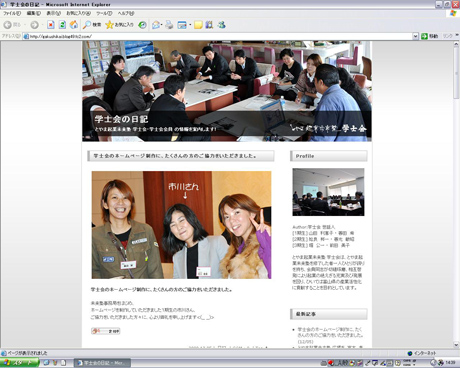Open Research toolbar books icon

pos(209,25)
